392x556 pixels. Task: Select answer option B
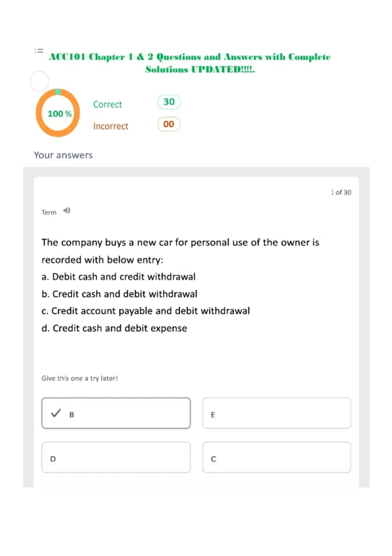click(x=116, y=413)
